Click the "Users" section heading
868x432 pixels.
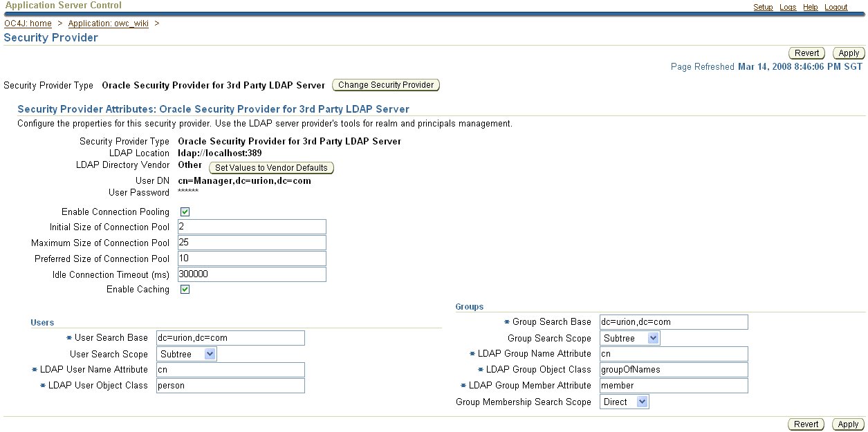point(42,322)
